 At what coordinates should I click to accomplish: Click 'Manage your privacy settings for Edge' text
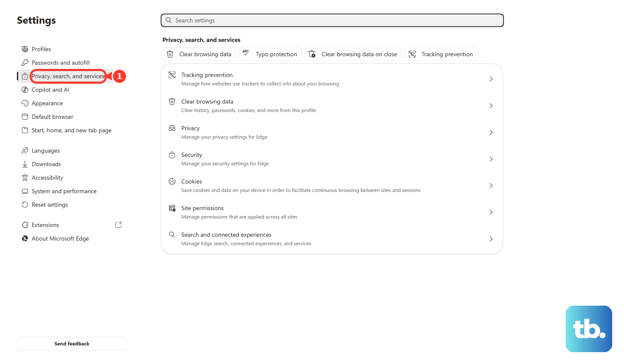[x=224, y=137]
